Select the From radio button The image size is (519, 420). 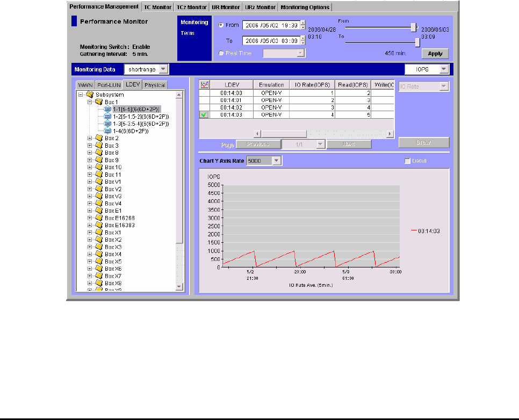tap(221, 25)
